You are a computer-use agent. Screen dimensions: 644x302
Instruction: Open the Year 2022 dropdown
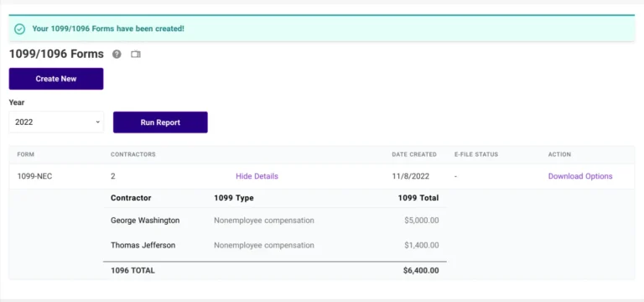pyautogui.click(x=56, y=122)
